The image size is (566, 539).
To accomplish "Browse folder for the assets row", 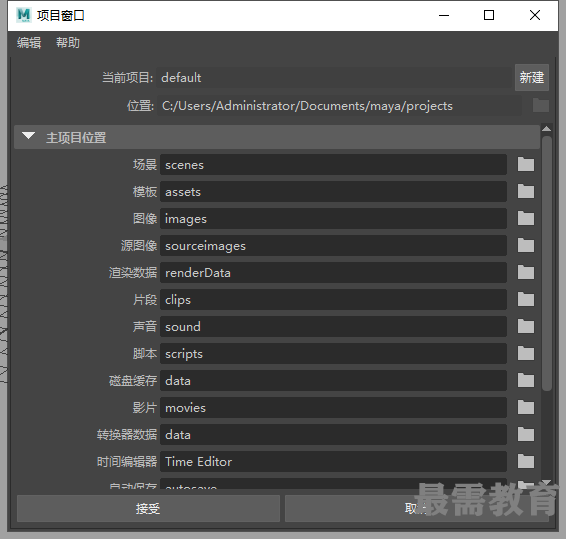I will tap(526, 192).
